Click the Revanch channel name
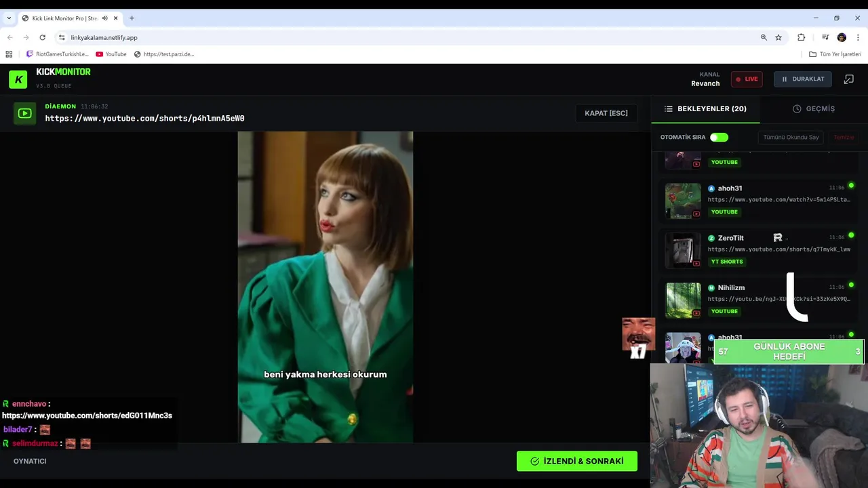 705,83
